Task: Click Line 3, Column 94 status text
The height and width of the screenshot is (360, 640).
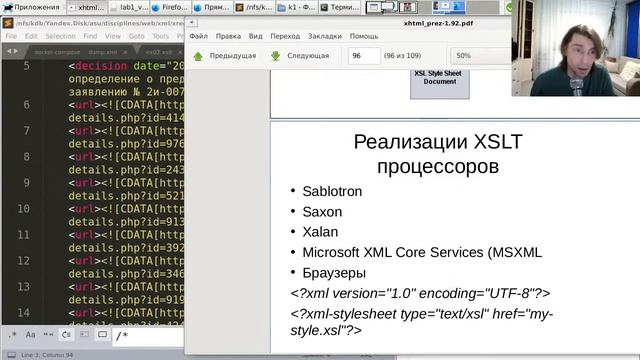Action: (47, 355)
